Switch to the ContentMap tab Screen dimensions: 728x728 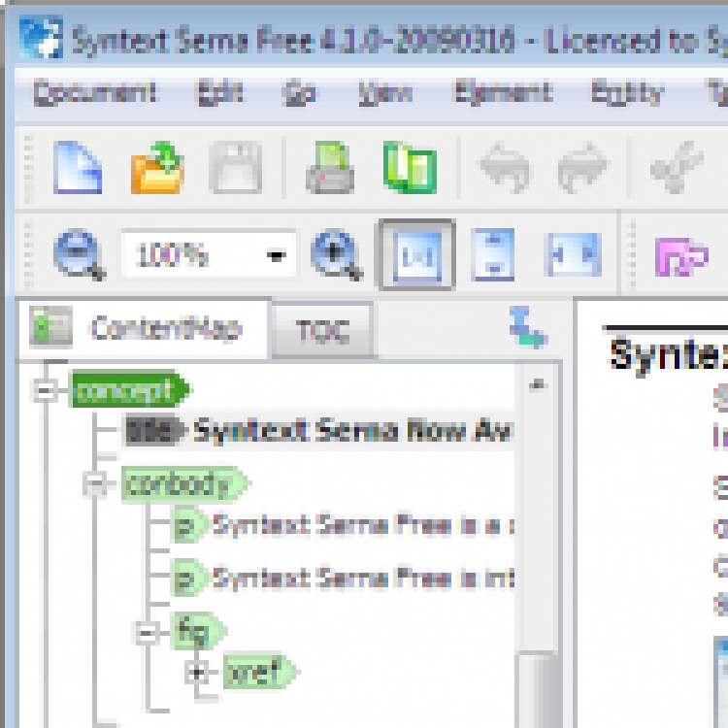(x=144, y=329)
